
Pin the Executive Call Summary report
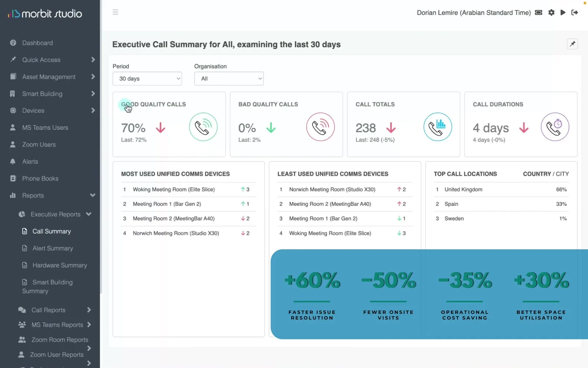[572, 44]
